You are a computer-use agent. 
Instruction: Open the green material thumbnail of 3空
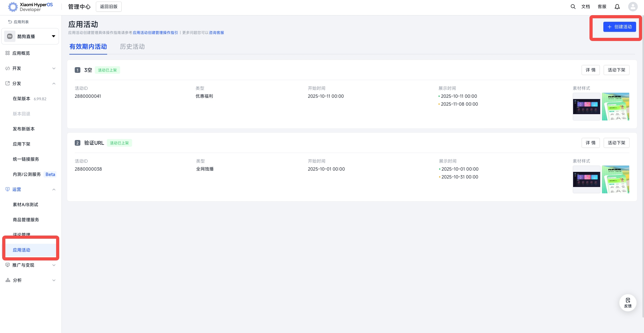[x=615, y=107]
